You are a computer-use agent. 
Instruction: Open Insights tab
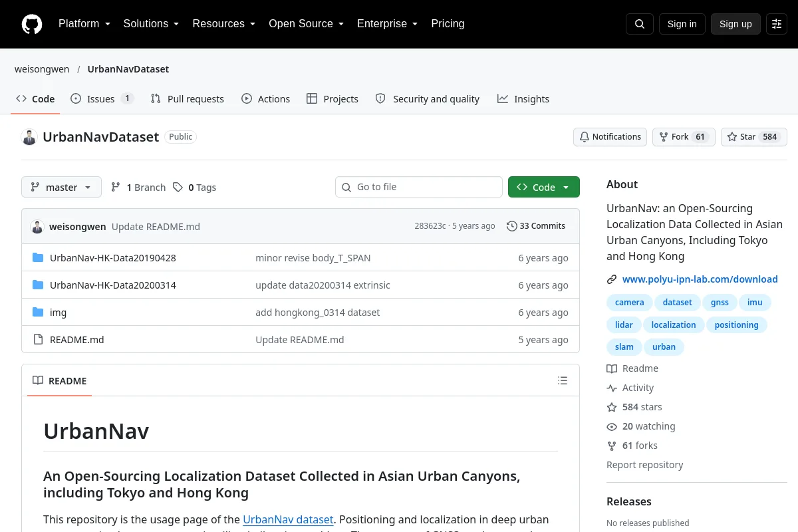pos(523,99)
